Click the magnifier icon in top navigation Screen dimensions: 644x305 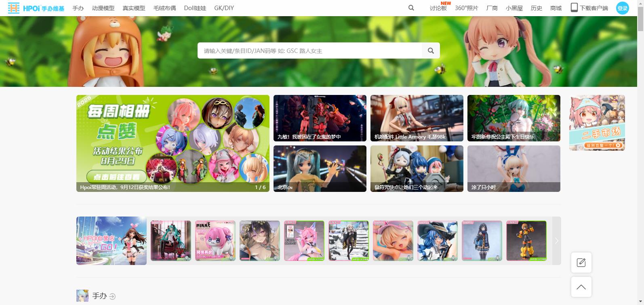point(411,8)
